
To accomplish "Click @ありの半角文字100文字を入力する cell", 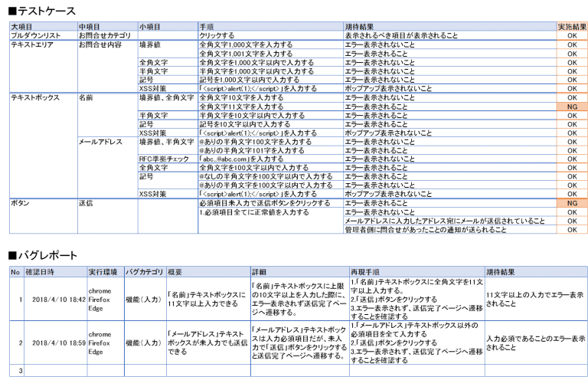I will [271, 142].
